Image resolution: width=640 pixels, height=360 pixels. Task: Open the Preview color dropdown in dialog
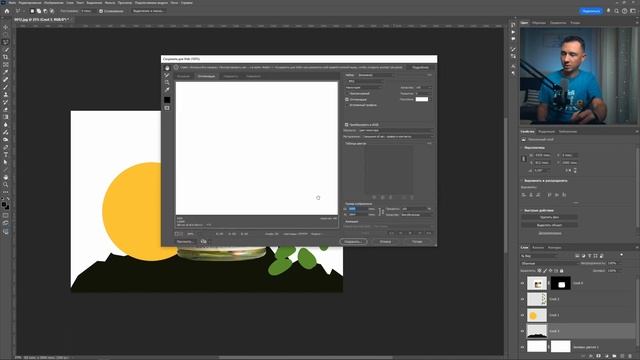pos(395,130)
